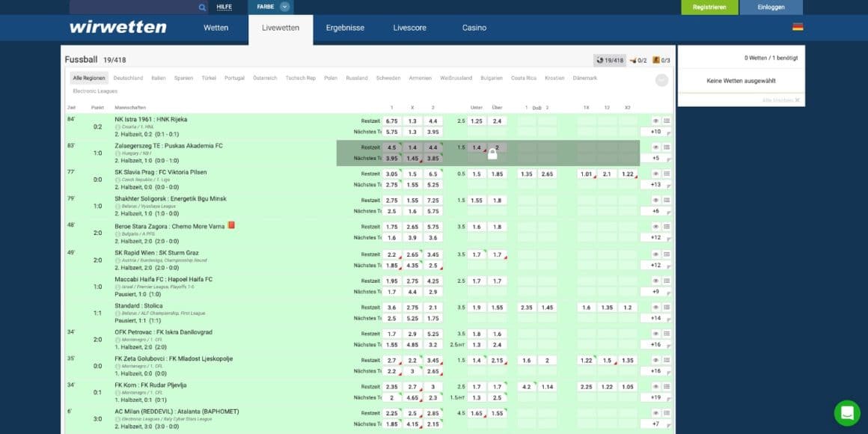Open the HILFE link
The height and width of the screenshot is (434, 868).
[x=224, y=7]
